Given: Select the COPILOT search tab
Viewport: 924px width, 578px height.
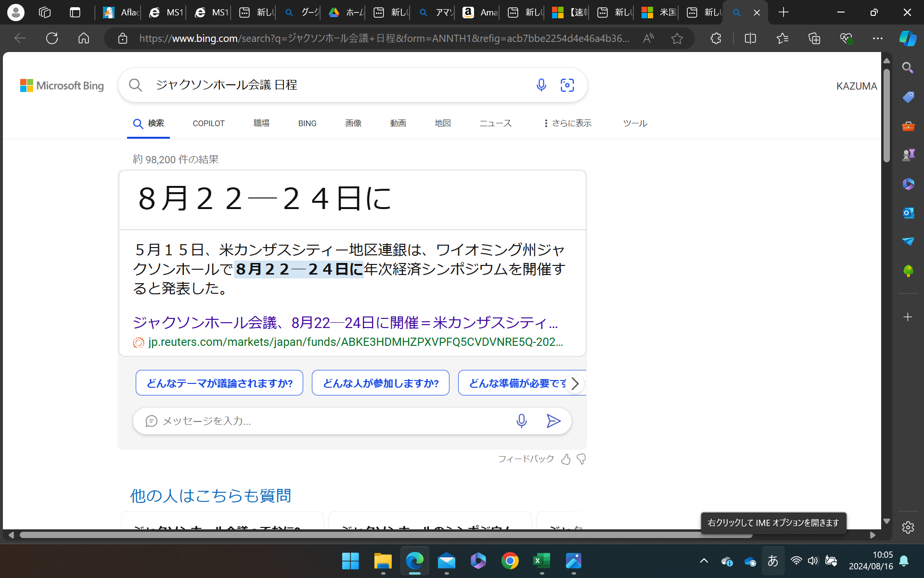Looking at the screenshot, I should (x=208, y=123).
